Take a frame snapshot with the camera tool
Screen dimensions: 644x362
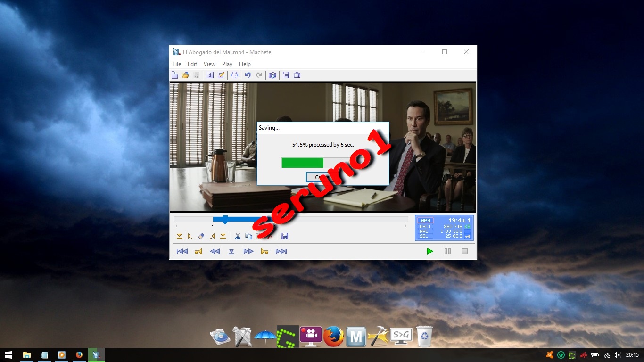pos(272,75)
